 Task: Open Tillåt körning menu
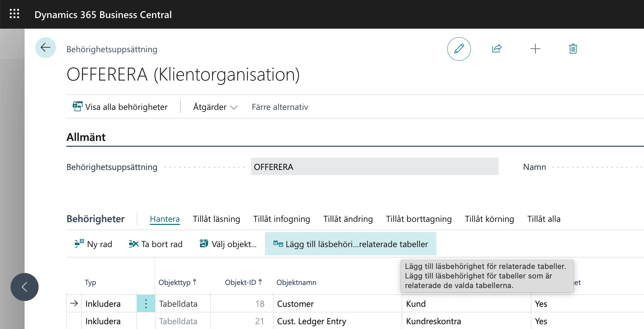[489, 219]
